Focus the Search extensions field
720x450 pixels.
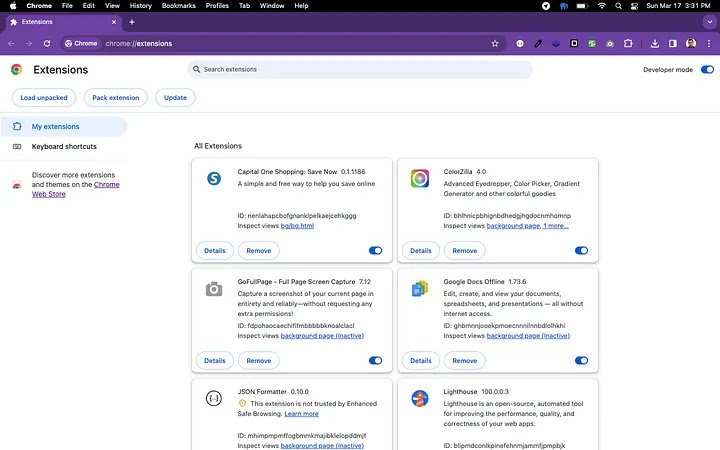[x=360, y=69]
